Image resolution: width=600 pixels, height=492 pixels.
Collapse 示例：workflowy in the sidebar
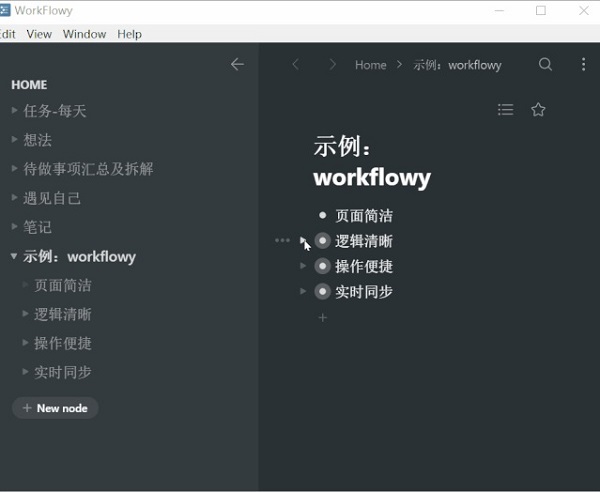tap(14, 256)
